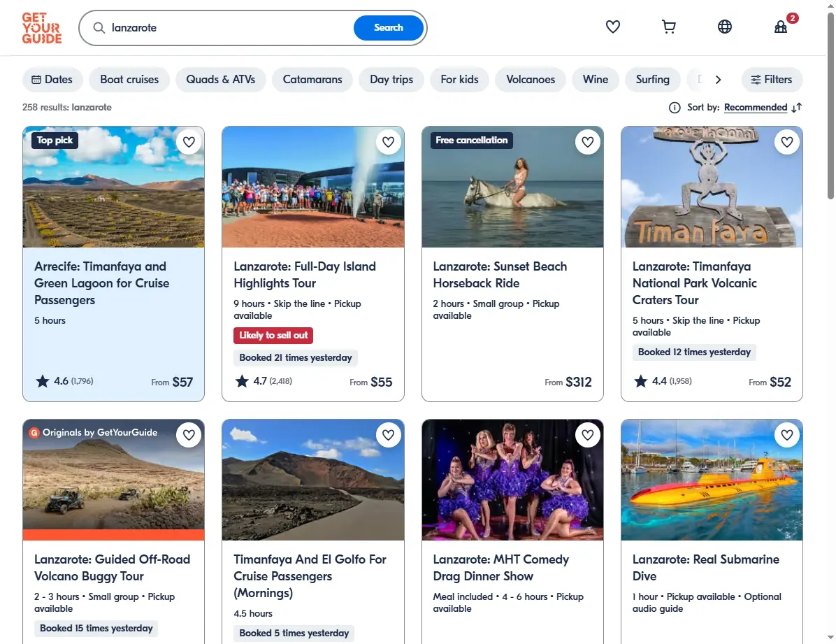836x644 pixels.
Task: Click the sort order arrows icon
Action: point(797,108)
